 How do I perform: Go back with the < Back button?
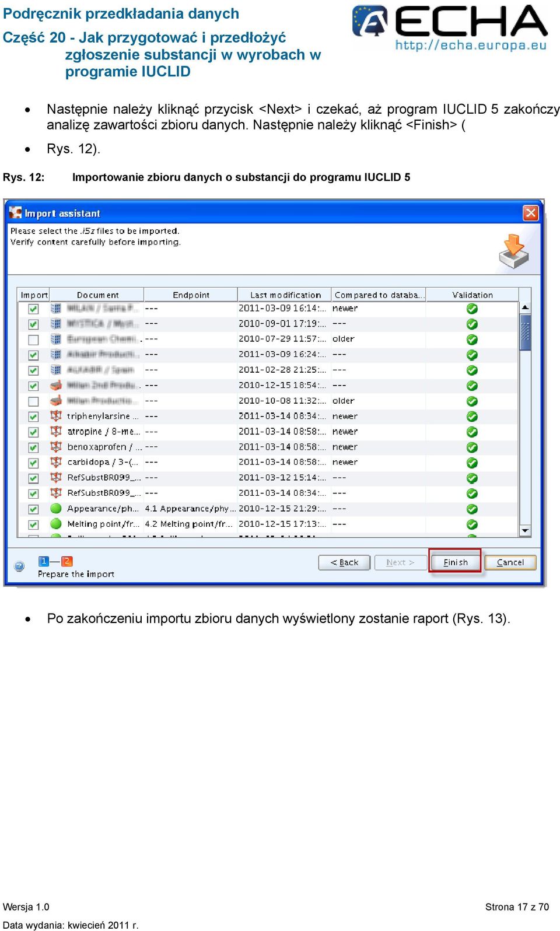(344, 562)
